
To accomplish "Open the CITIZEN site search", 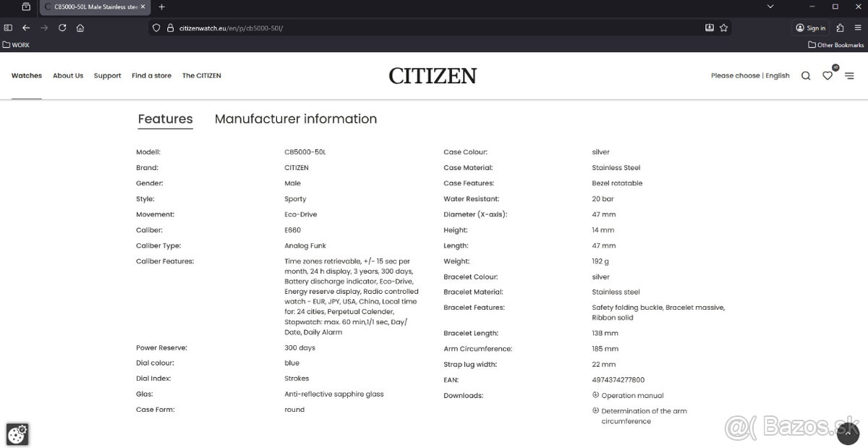I will click(806, 75).
